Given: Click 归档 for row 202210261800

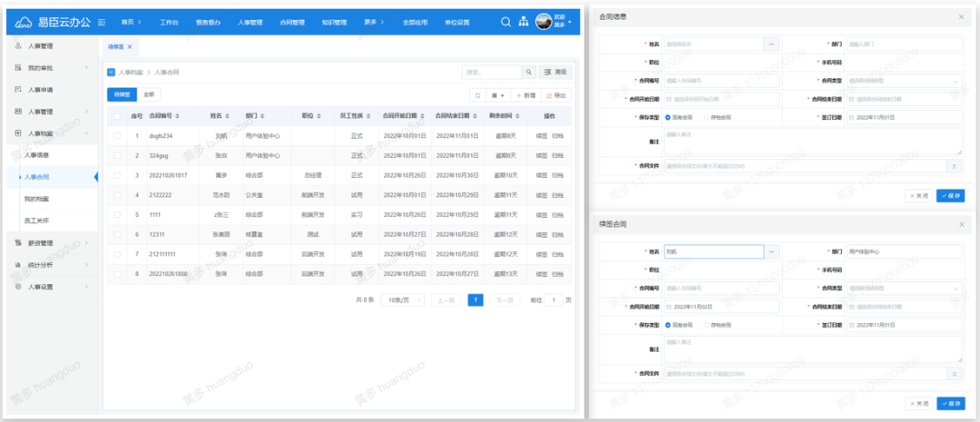Looking at the screenshot, I should (x=557, y=274).
